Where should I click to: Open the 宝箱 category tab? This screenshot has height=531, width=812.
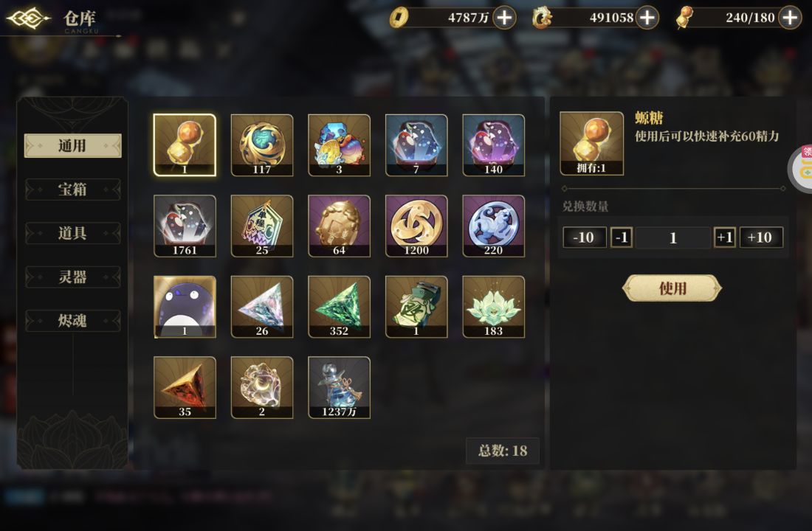72,190
